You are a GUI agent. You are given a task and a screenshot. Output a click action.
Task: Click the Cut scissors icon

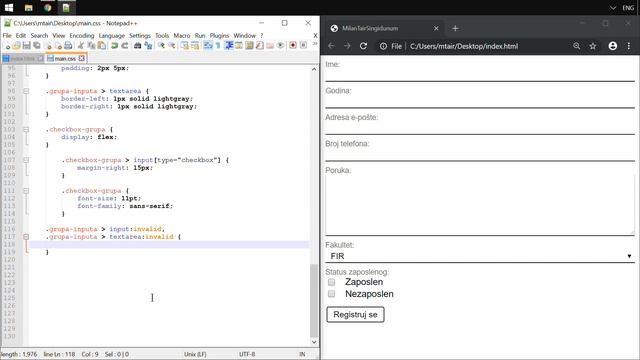coord(81,45)
